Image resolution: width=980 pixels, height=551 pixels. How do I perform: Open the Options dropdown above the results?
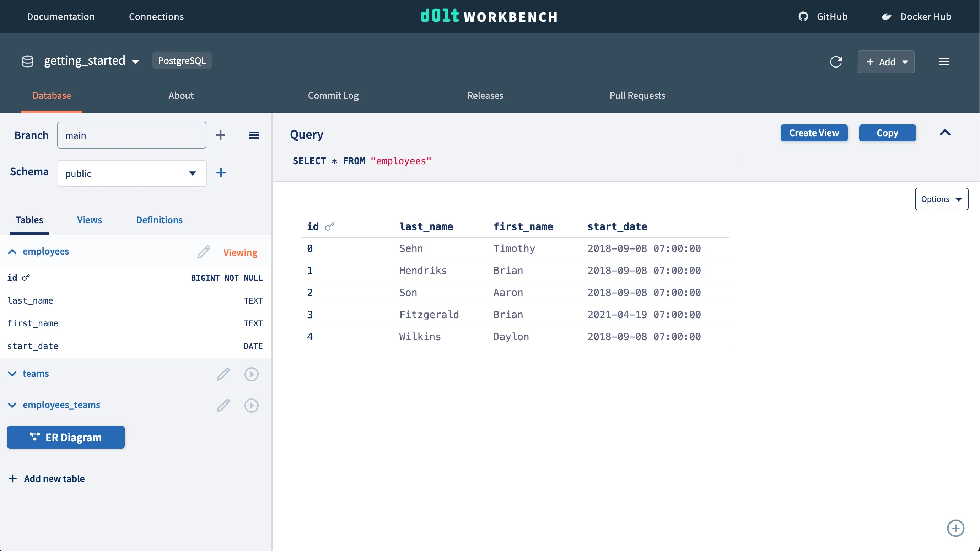(941, 199)
